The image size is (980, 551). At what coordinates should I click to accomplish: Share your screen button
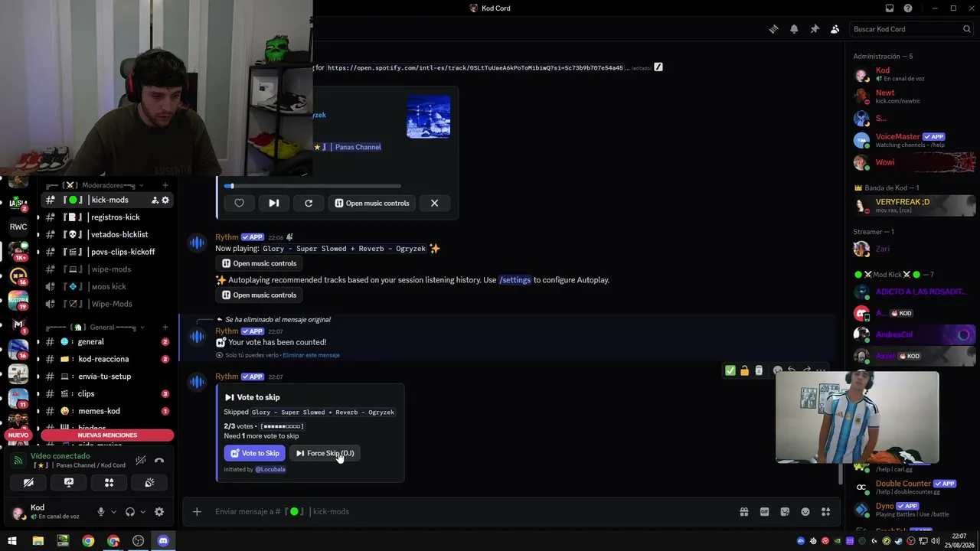click(69, 483)
